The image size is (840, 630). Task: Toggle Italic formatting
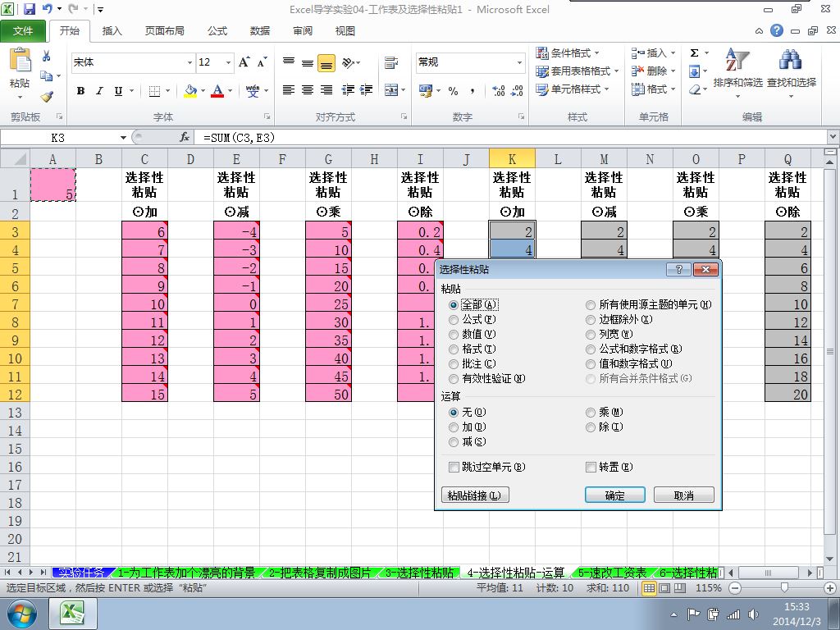(x=99, y=91)
